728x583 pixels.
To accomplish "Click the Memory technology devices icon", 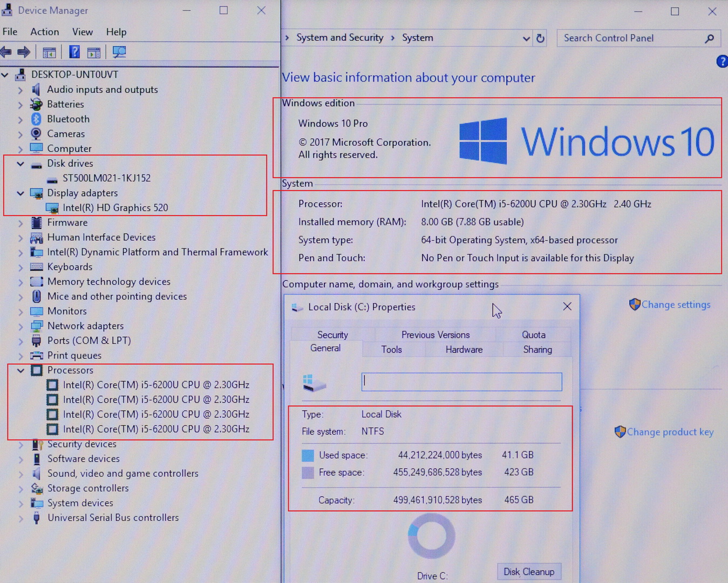I will pos(37,281).
